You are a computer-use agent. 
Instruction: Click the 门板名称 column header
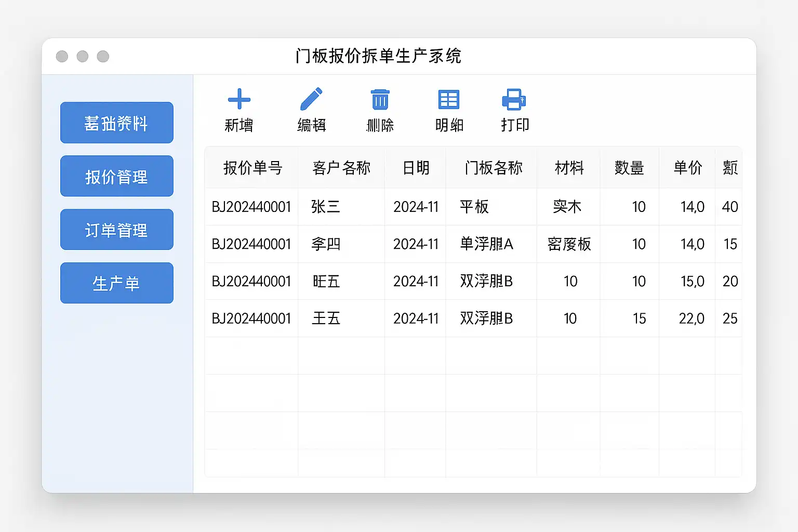(x=493, y=168)
